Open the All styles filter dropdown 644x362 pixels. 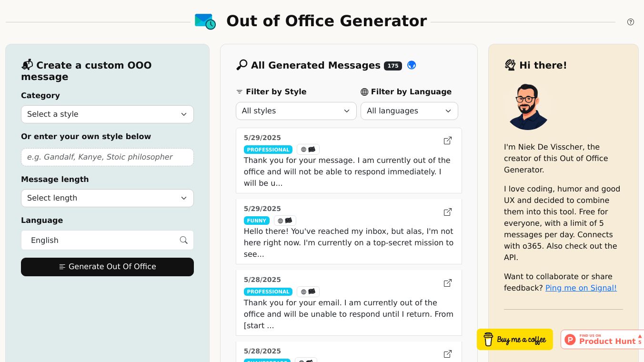[296, 111]
